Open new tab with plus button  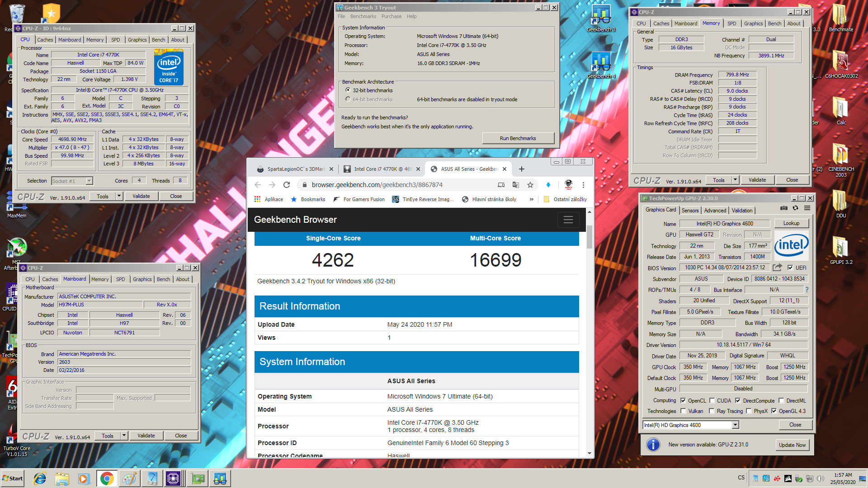(522, 169)
